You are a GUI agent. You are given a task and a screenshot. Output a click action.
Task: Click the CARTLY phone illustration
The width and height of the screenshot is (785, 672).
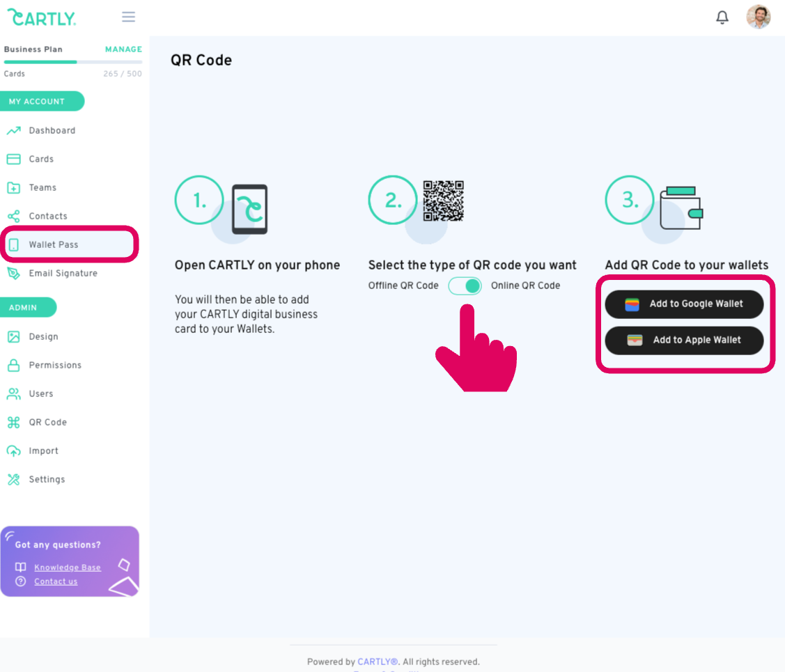click(249, 209)
